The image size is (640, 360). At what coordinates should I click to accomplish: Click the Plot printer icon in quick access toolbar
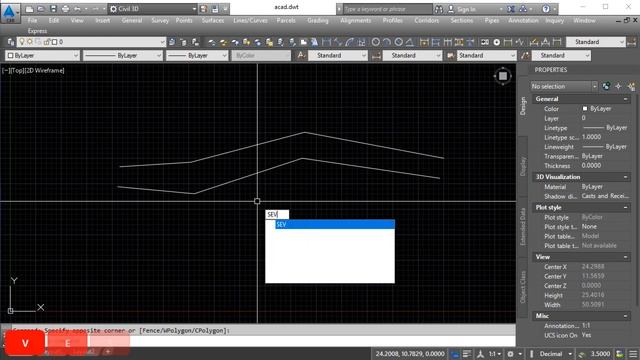pos(65,9)
